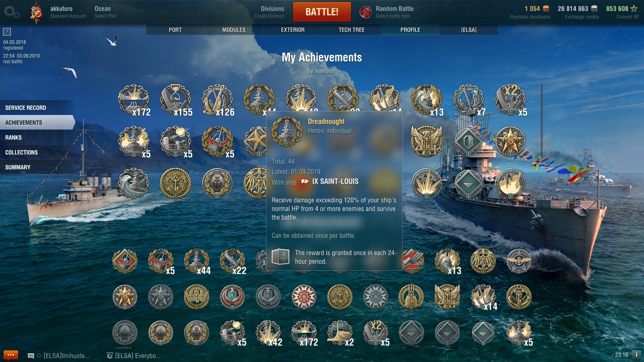This screenshot has width=644, height=362.
Task: Go to SERVICE RECORD section
Action: (x=37, y=108)
